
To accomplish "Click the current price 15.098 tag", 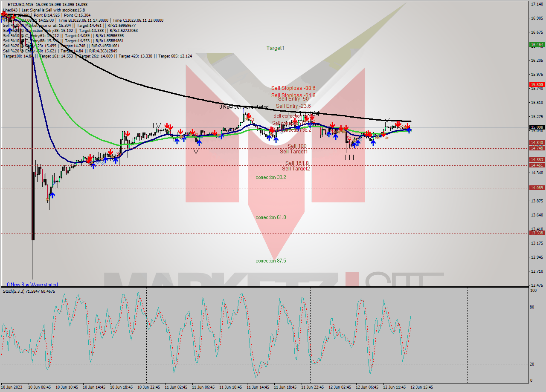I will pos(537,127).
